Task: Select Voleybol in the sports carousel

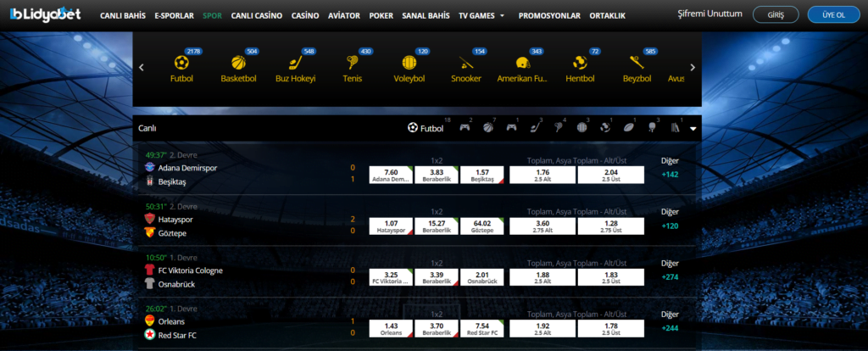Action: click(409, 69)
